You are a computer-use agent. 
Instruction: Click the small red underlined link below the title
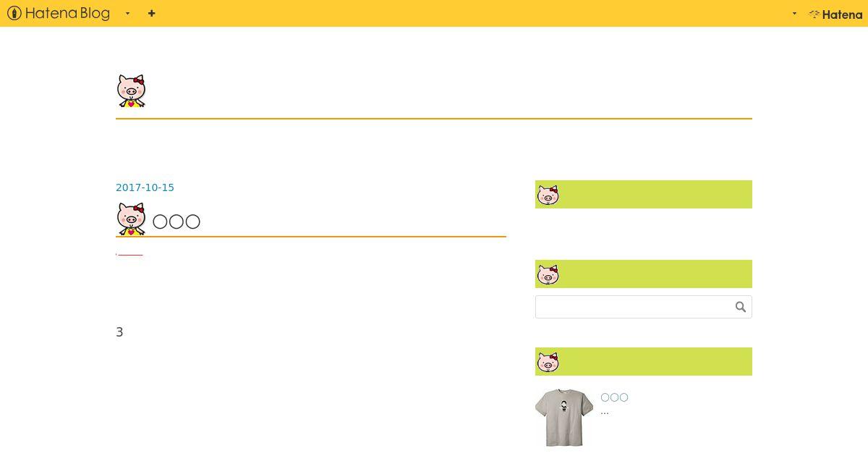[129, 255]
